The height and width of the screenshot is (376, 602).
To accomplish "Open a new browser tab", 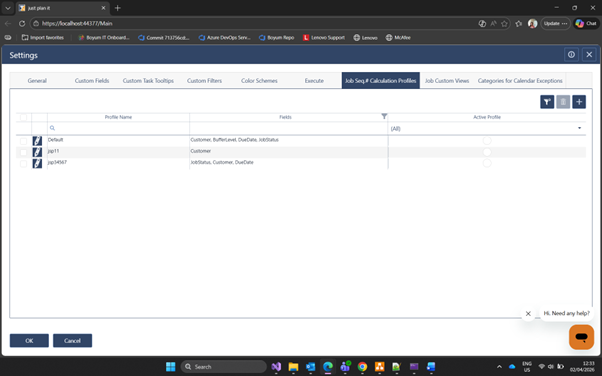I will (x=117, y=8).
